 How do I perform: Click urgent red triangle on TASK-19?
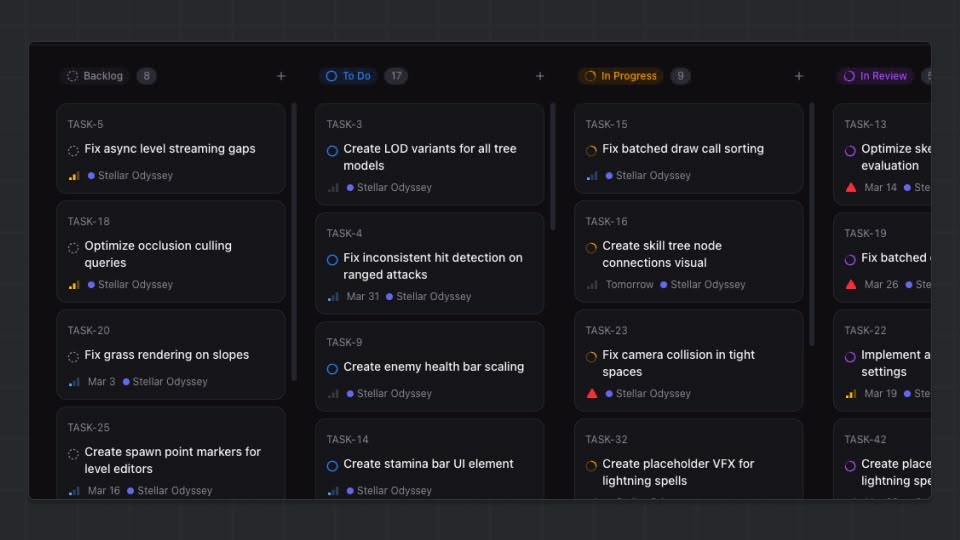click(x=851, y=284)
